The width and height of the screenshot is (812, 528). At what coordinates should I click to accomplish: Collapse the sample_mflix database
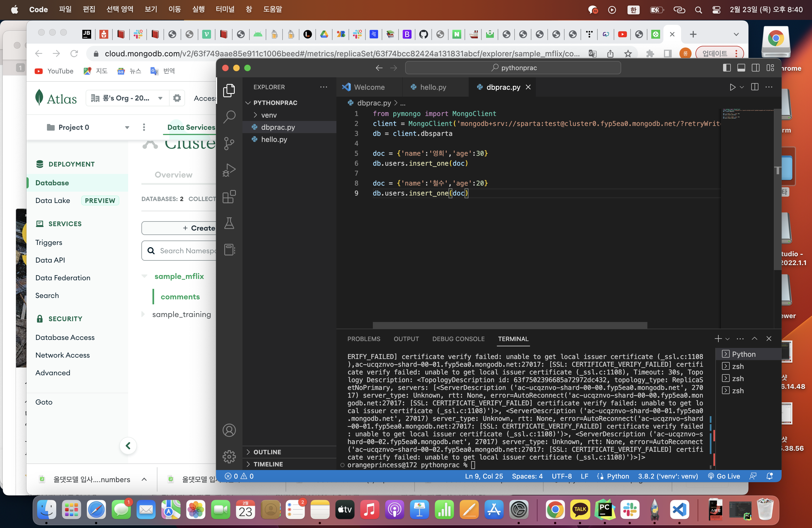(144, 276)
